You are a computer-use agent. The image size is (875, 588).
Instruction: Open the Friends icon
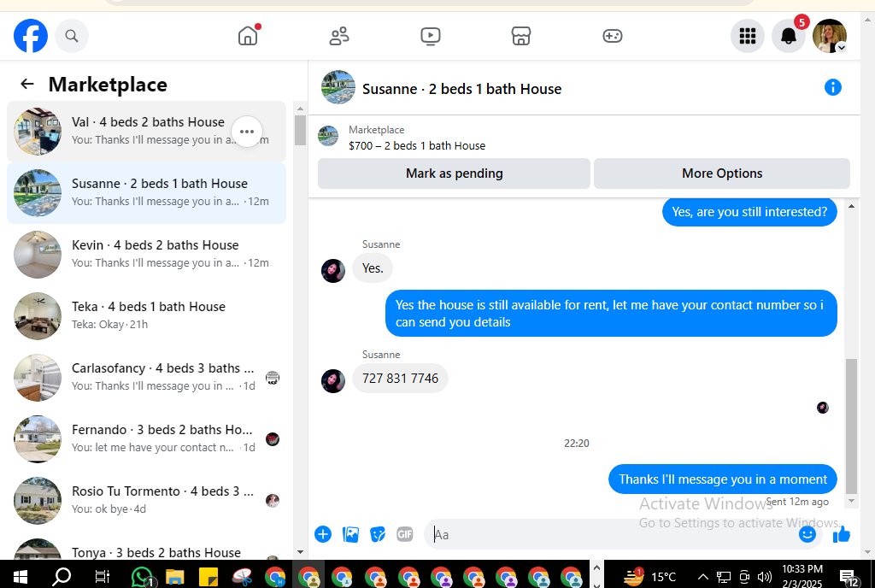pyautogui.click(x=338, y=36)
